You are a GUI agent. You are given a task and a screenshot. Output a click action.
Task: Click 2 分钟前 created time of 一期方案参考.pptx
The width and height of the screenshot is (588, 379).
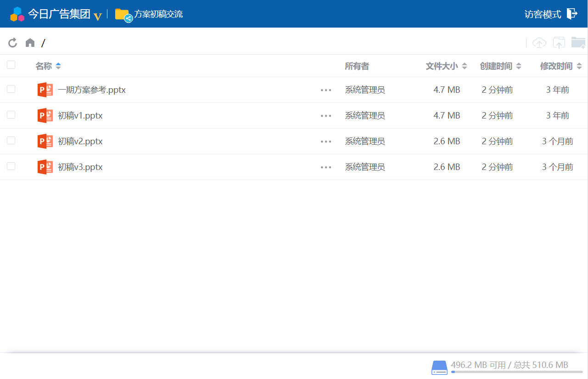(497, 90)
